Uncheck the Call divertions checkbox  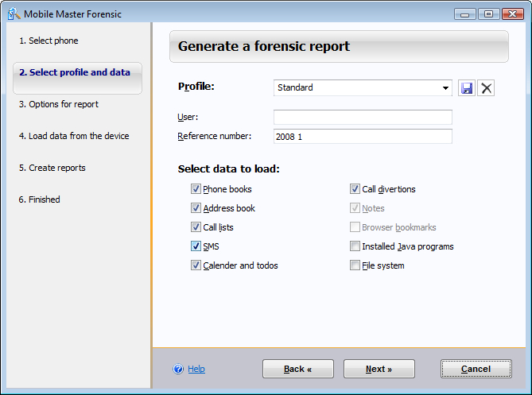(x=355, y=189)
